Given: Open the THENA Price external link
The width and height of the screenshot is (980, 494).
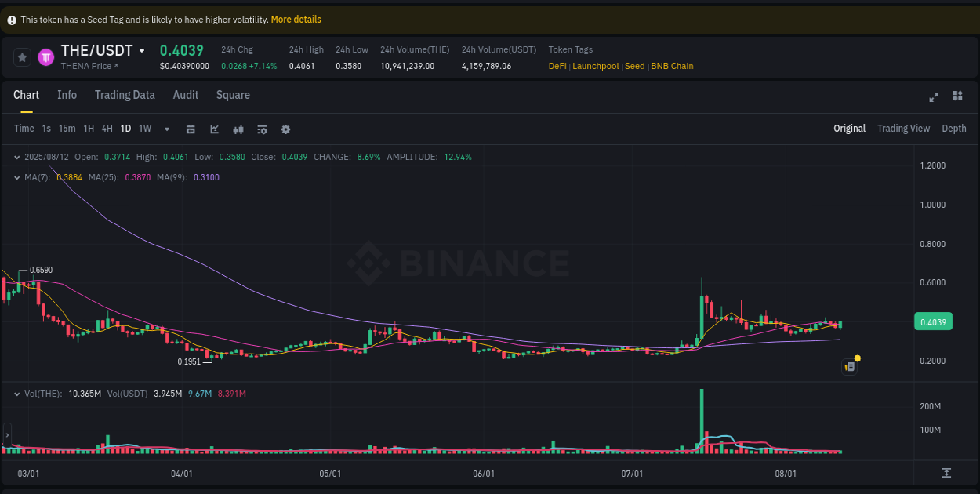Looking at the screenshot, I should tap(88, 66).
